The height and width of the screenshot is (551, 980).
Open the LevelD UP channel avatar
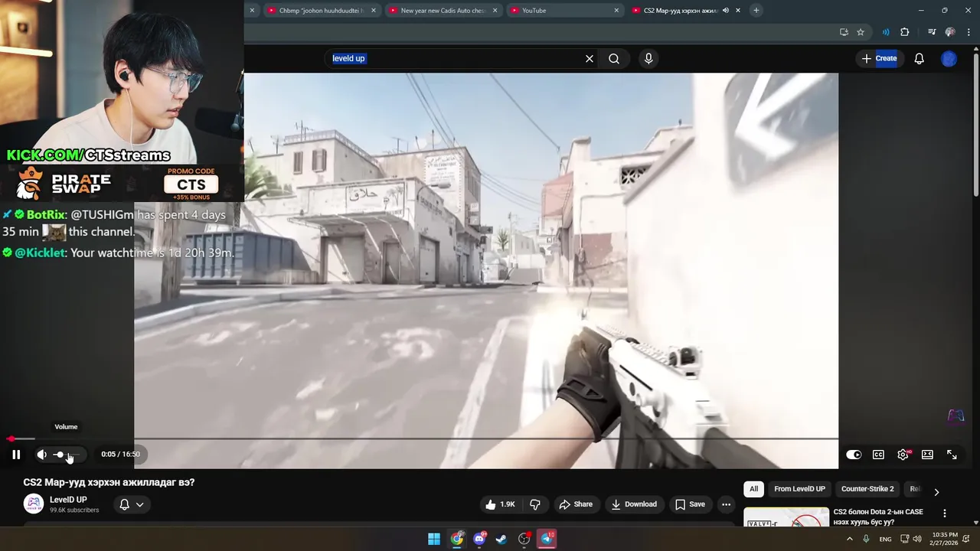pos(34,504)
